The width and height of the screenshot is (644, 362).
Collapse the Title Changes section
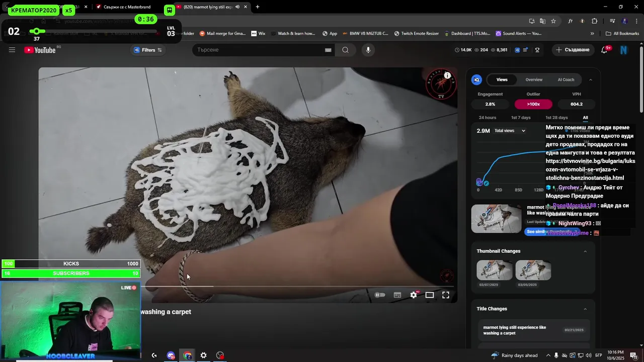(x=585, y=309)
